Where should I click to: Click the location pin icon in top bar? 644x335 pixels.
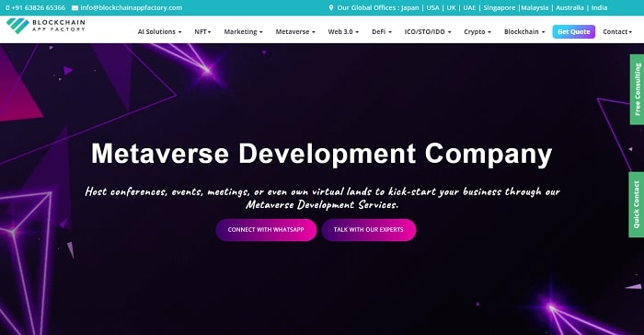[331, 7]
